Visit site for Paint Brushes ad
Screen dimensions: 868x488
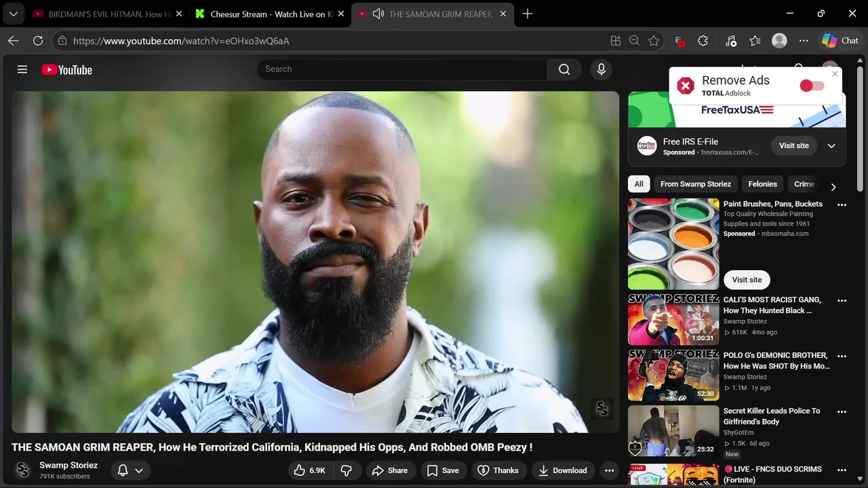[x=747, y=279]
